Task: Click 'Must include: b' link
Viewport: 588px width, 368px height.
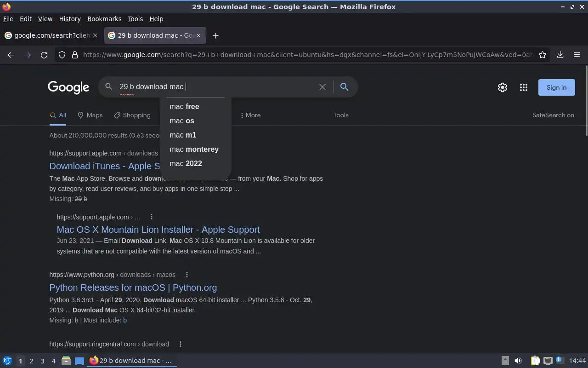Action: [125, 320]
